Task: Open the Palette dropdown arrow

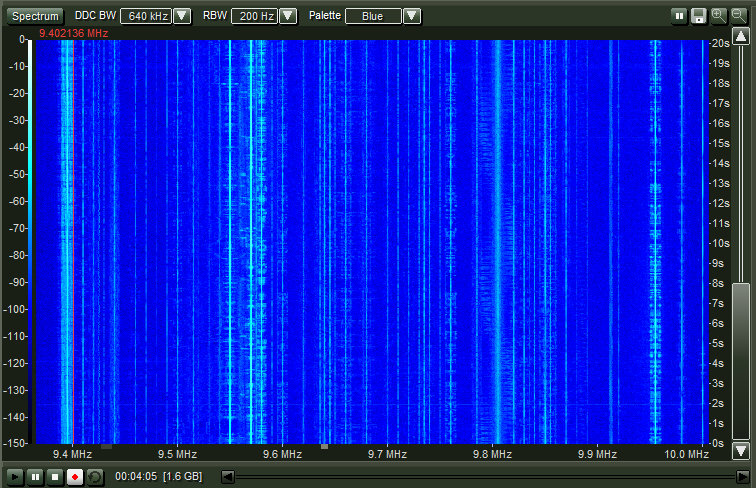Action: (x=412, y=16)
